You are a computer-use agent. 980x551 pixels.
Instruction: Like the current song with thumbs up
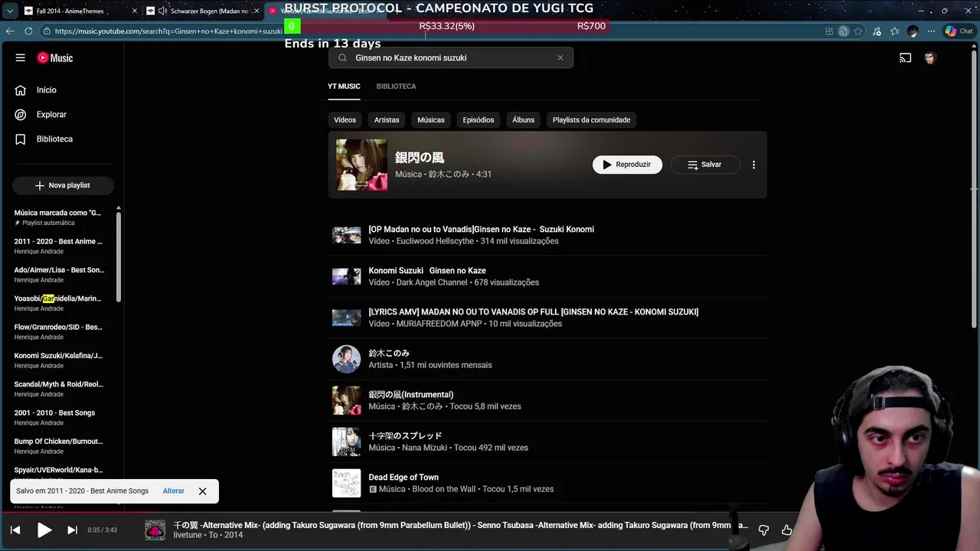pyautogui.click(x=786, y=530)
